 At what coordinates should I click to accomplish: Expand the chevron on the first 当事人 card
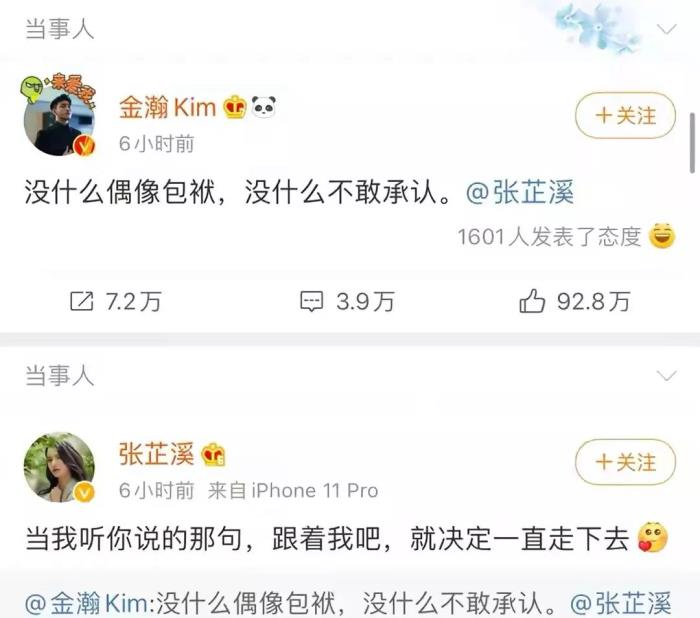(x=667, y=29)
